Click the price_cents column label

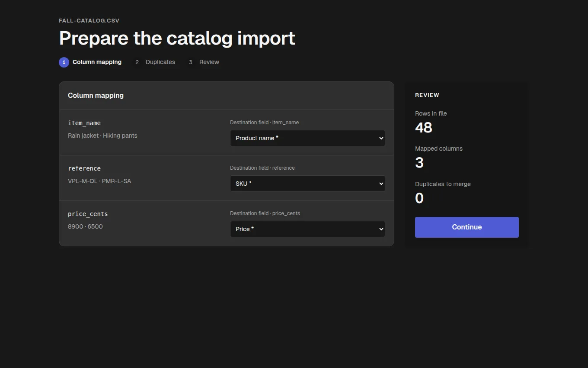[88, 214]
